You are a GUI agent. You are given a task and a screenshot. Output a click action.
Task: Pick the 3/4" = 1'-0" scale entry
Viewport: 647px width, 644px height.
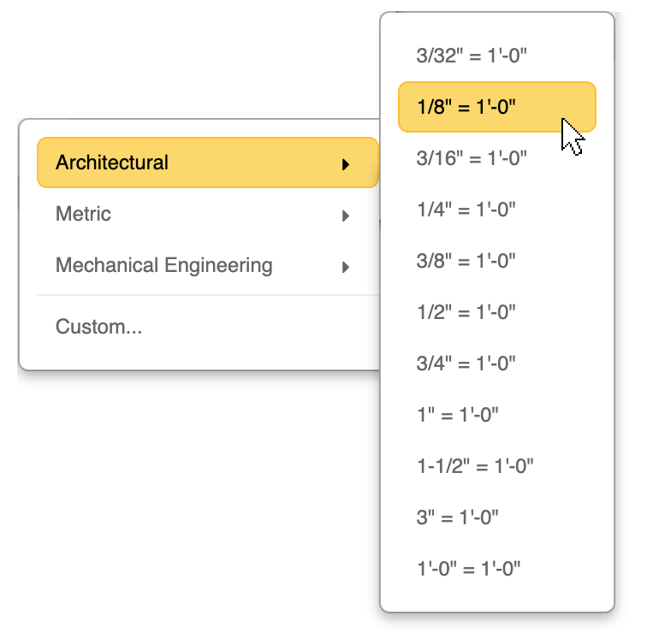tap(466, 363)
